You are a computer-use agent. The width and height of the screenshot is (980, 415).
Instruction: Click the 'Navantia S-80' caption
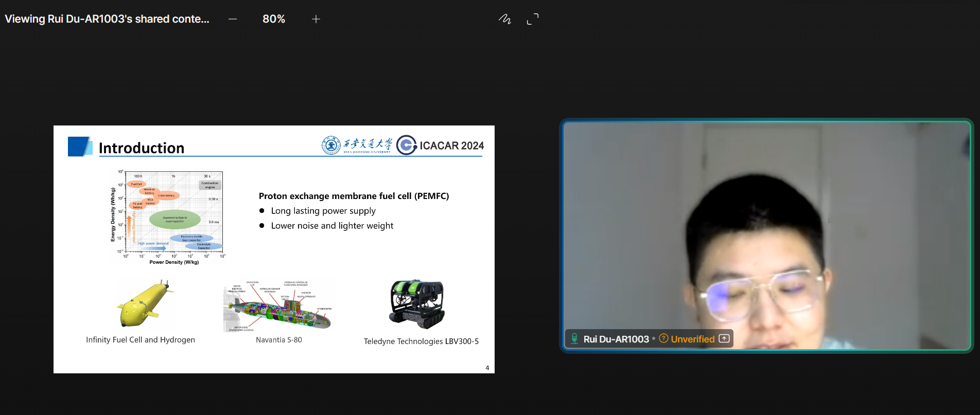pyautogui.click(x=279, y=340)
